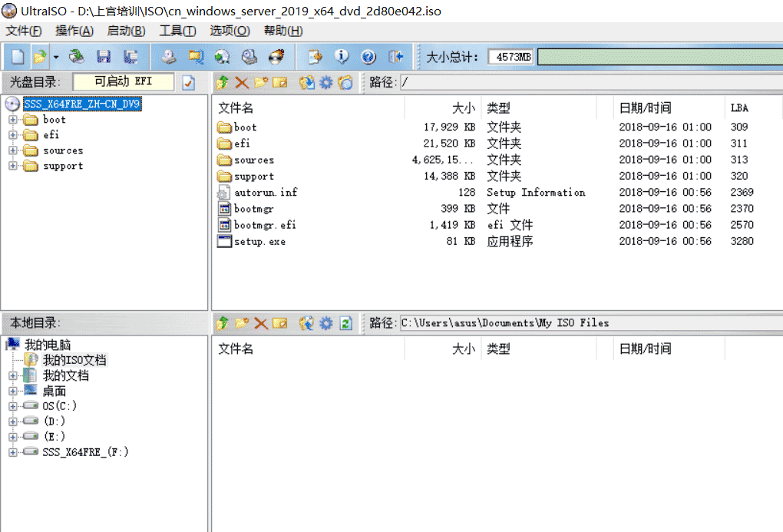
Task: Open disc directory properties gear icon
Action: click(327, 82)
